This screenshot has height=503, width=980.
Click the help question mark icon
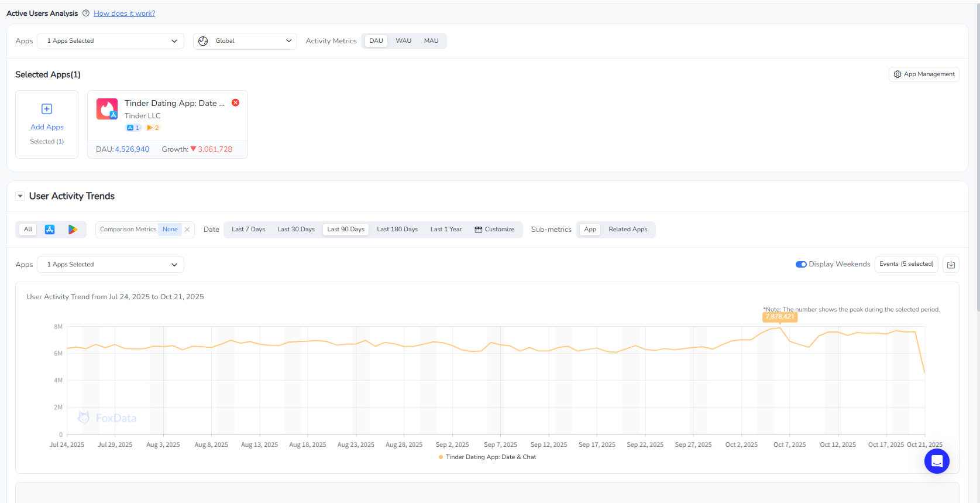(86, 13)
